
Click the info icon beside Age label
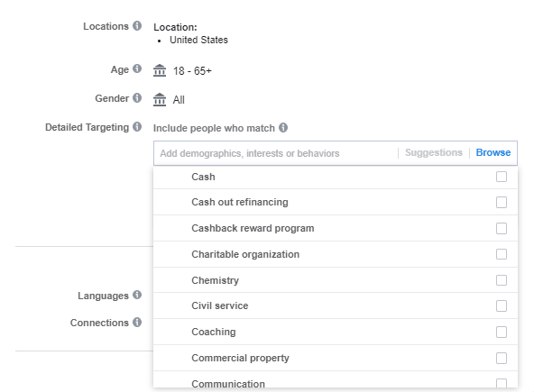pos(137,68)
